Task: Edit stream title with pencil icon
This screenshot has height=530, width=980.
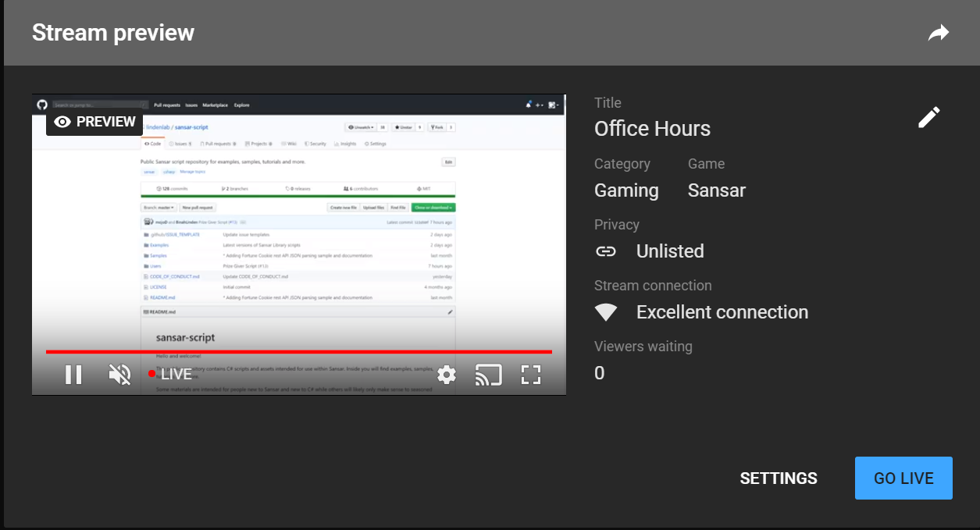Action: [x=928, y=118]
